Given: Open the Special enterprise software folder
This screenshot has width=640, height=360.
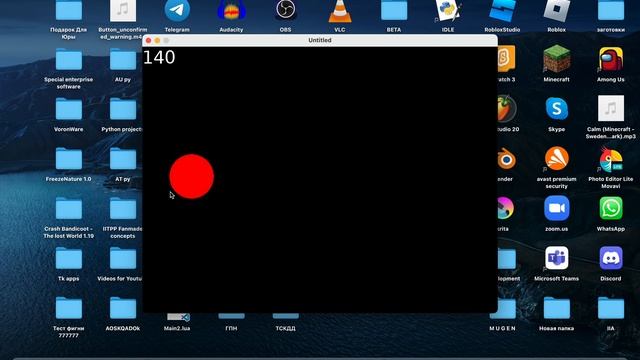Looking at the screenshot, I should click(x=69, y=59).
